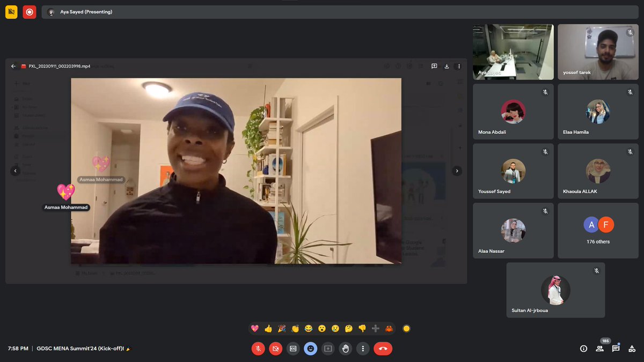644x362 pixels.
Task: Send the surprised face reaction
Action: pyautogui.click(x=322, y=329)
